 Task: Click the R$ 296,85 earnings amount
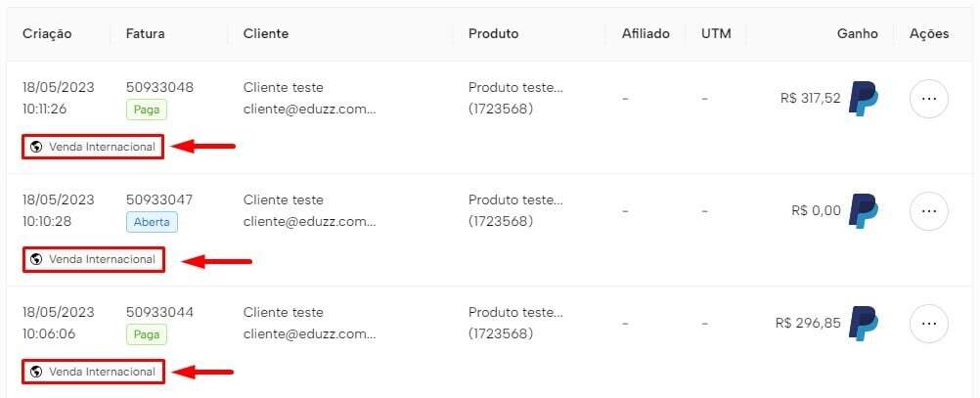[807, 323]
